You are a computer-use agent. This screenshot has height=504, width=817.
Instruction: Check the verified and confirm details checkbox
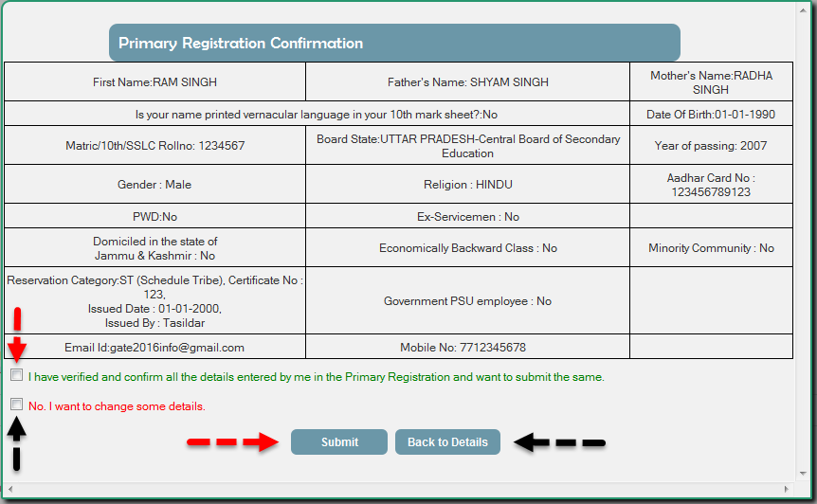tap(17, 375)
